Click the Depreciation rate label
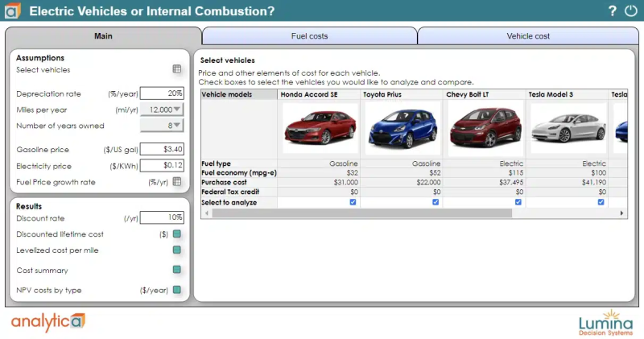 tap(48, 93)
